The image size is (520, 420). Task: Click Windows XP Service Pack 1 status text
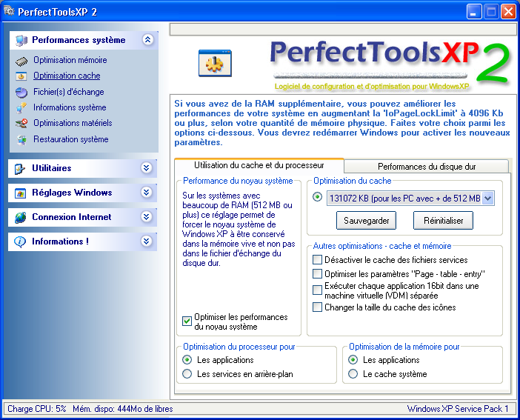click(458, 409)
